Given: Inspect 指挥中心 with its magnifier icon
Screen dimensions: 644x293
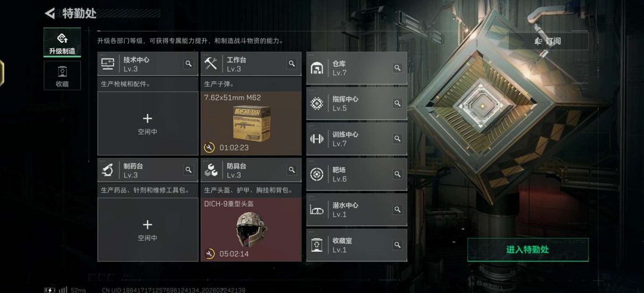Looking at the screenshot, I should 397,104.
